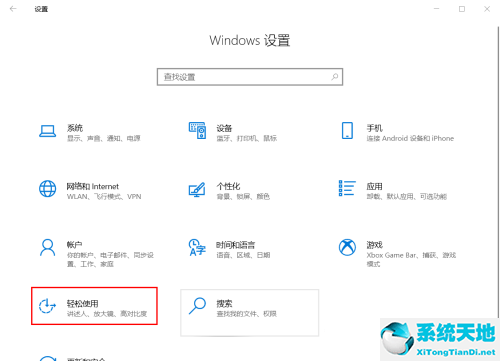Open the 网络和 Internet globe icon
The height and width of the screenshot is (361, 500).
point(48,189)
